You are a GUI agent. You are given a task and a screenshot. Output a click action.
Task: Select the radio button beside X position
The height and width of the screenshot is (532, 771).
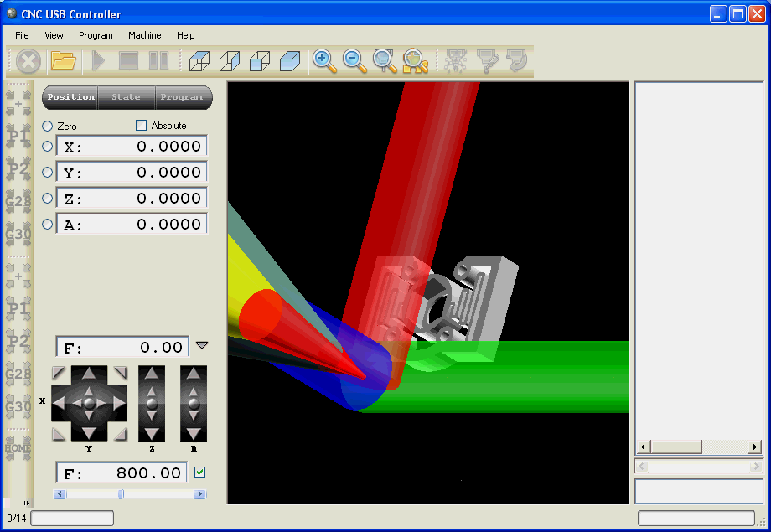pyautogui.click(x=47, y=147)
